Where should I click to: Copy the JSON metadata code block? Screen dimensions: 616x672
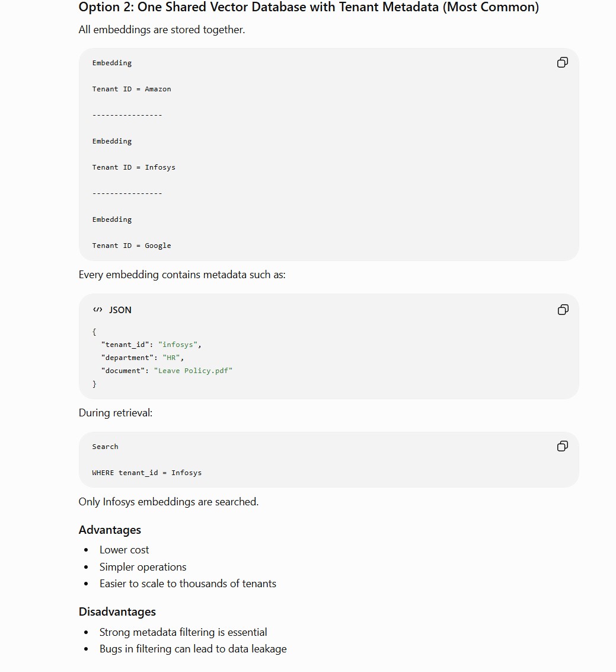[563, 310]
